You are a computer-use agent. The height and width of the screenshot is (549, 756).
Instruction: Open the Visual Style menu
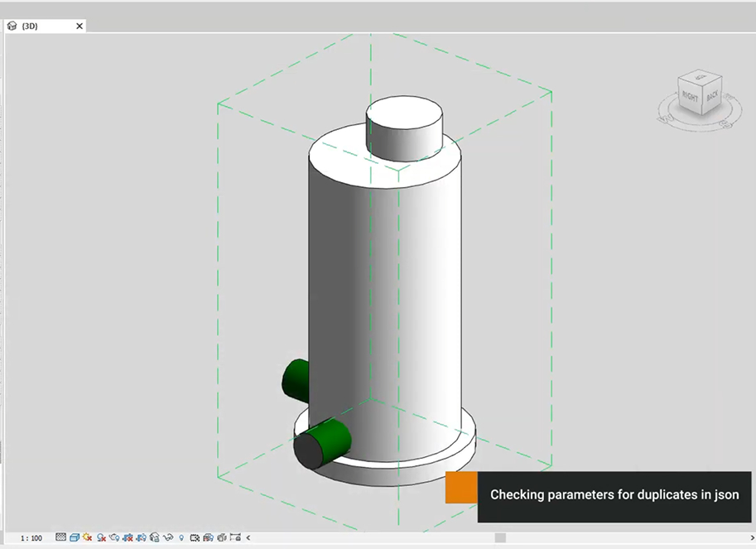(75, 537)
